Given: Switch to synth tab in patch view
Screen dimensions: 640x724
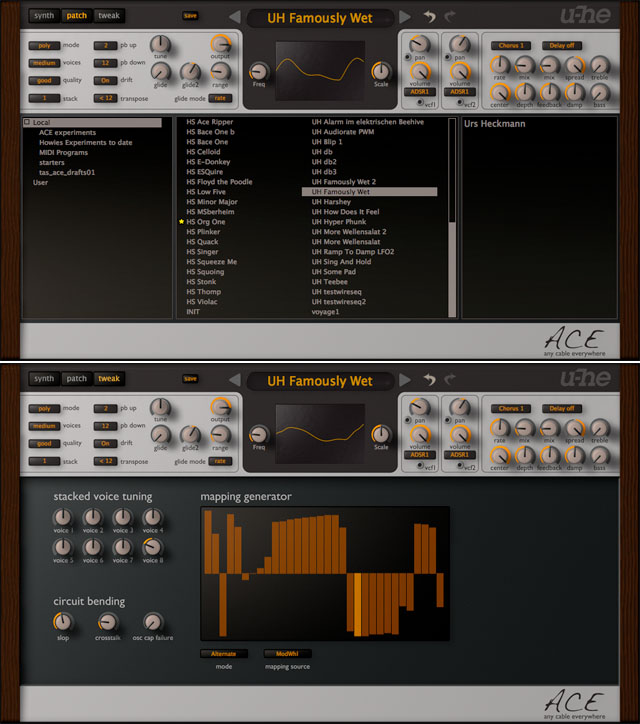Looking at the screenshot, I should click(44, 15).
